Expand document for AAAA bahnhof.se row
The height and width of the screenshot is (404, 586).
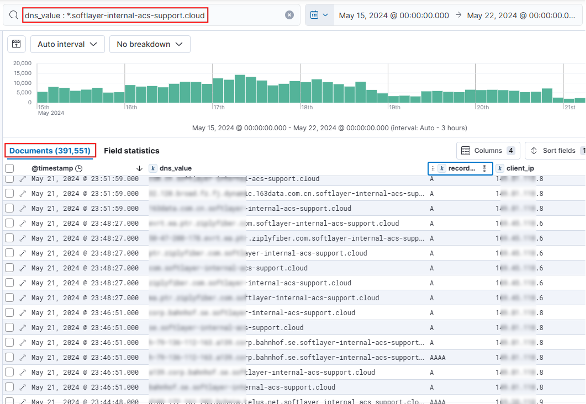coord(23,358)
